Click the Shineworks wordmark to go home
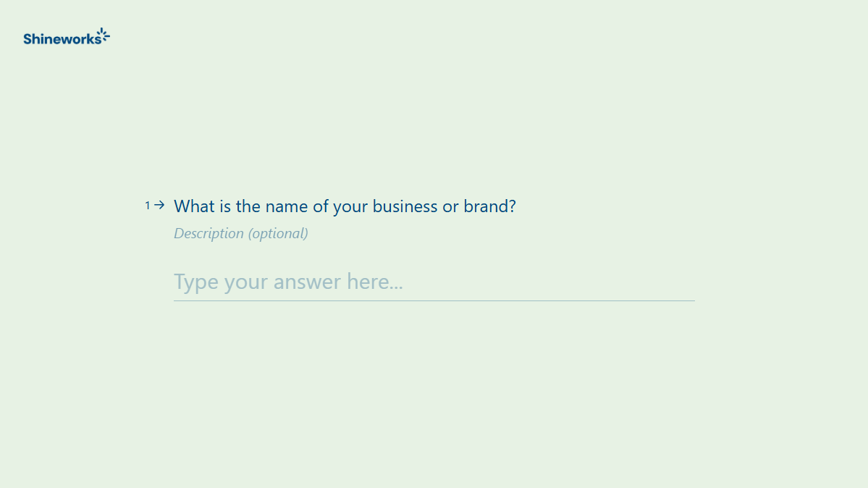The height and width of the screenshot is (488, 868). [x=62, y=38]
